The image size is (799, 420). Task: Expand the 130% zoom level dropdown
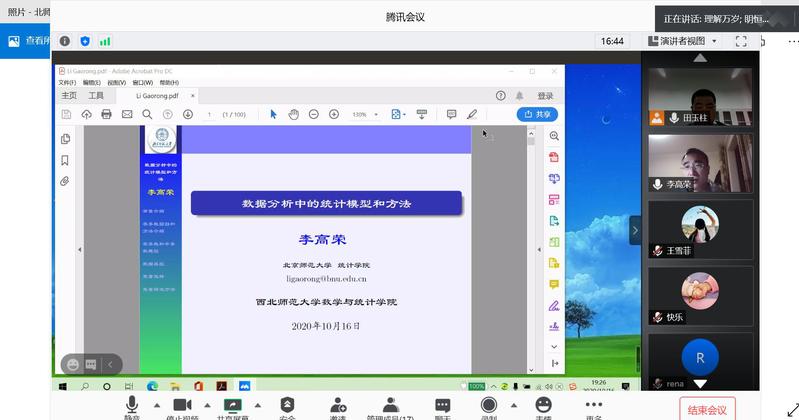(377, 115)
